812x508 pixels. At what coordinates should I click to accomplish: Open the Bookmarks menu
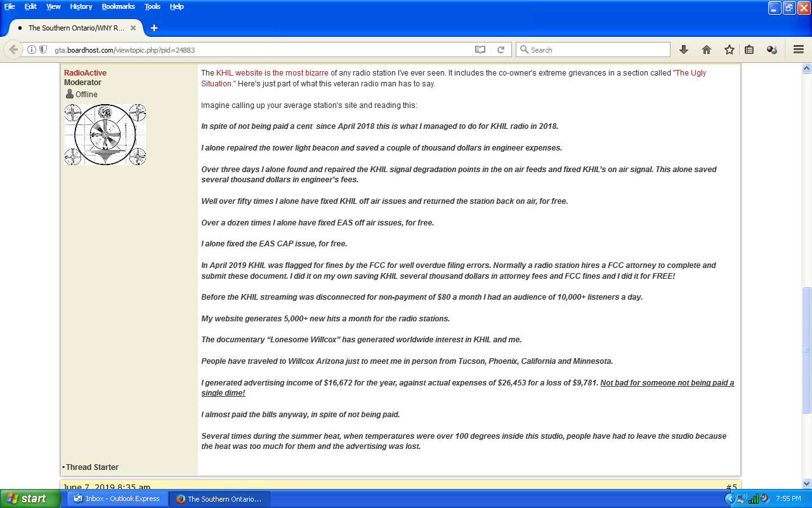click(x=119, y=6)
